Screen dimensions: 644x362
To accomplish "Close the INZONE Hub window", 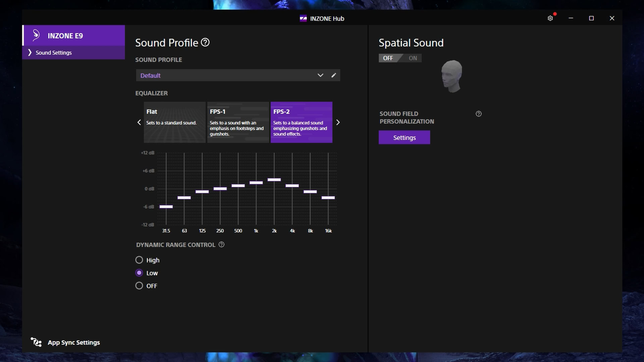I will pos(612,18).
